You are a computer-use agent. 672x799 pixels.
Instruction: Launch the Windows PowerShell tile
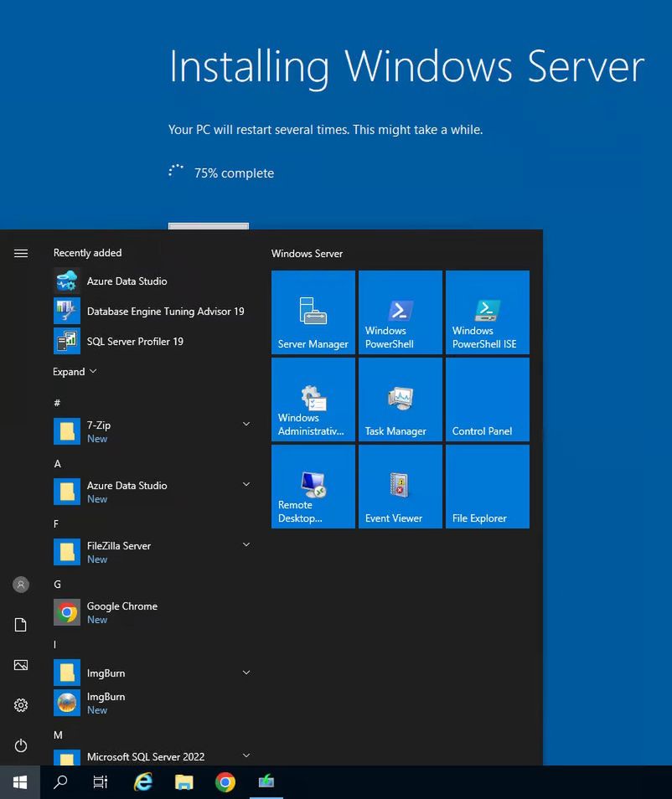[x=401, y=312]
